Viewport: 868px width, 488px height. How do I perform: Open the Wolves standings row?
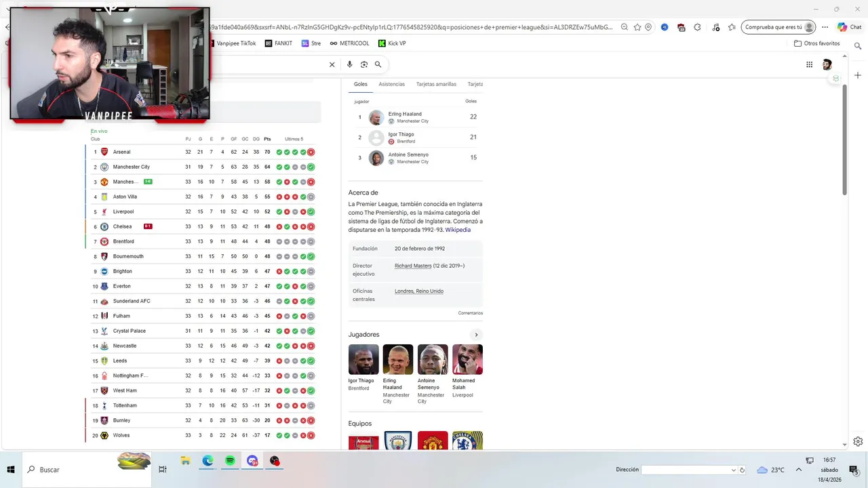coord(202,435)
